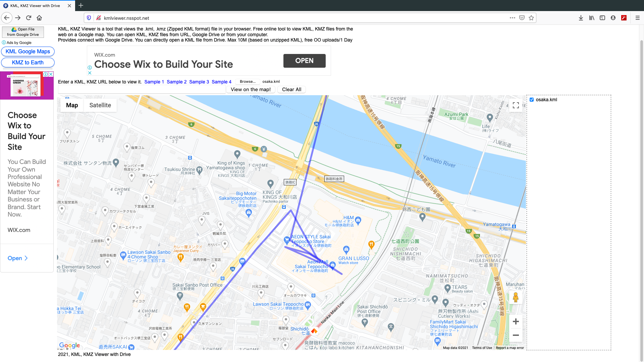Screen dimensions: 644x362
Task: Open the Sample 3 link
Action: click(199, 82)
